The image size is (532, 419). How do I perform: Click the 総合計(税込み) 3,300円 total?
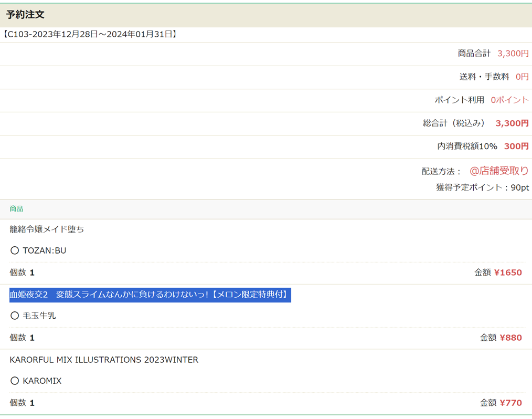pyautogui.click(x=512, y=123)
